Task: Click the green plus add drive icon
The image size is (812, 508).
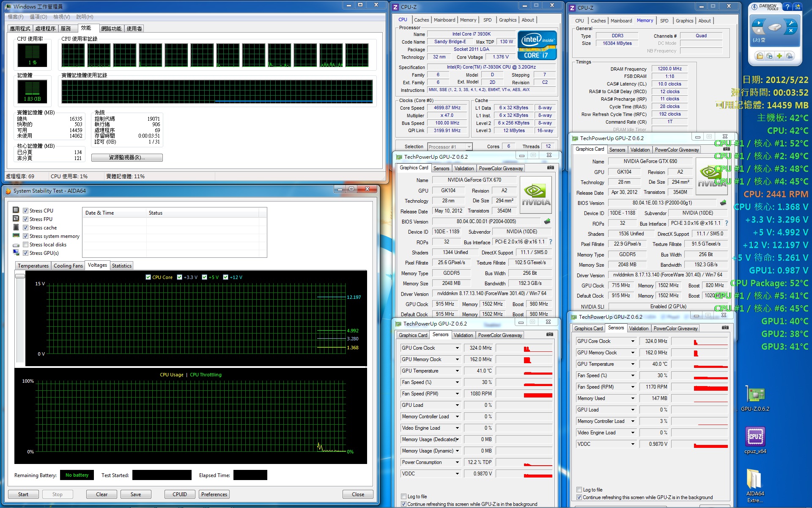Action: pos(779,56)
